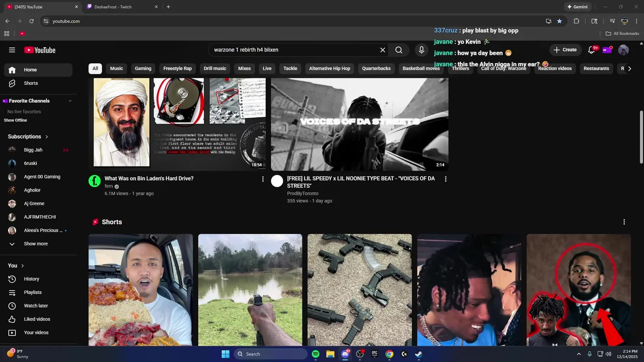Click the install app icon in the address bar
644x362 pixels.
[548, 21]
